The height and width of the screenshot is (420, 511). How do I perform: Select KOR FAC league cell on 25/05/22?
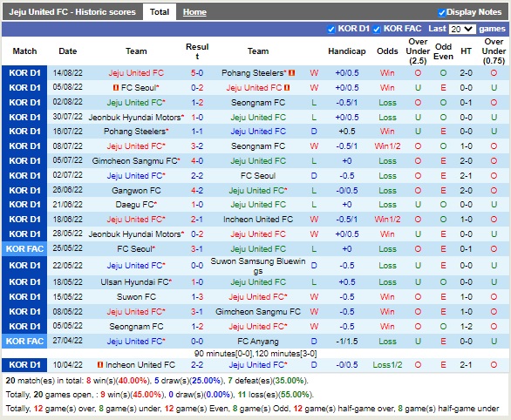[x=24, y=249]
